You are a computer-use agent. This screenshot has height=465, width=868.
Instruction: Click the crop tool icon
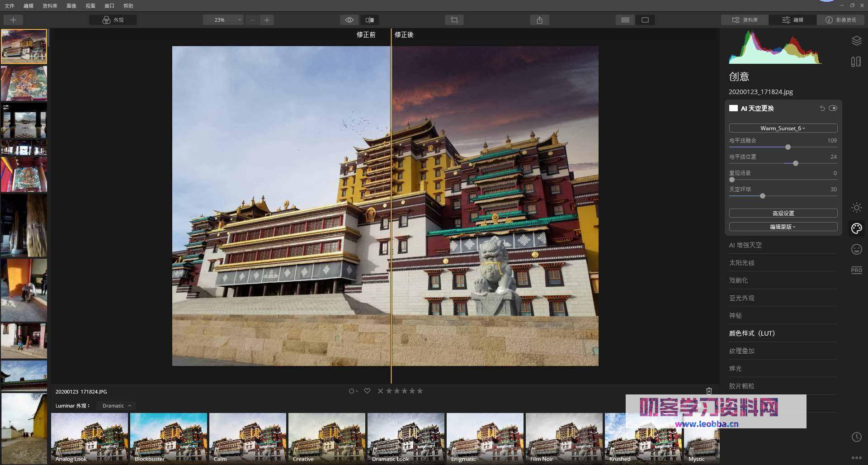point(454,20)
